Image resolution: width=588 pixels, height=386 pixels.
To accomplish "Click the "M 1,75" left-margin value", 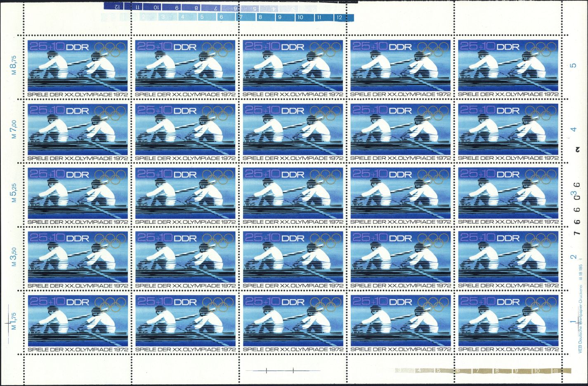I will tap(14, 321).
